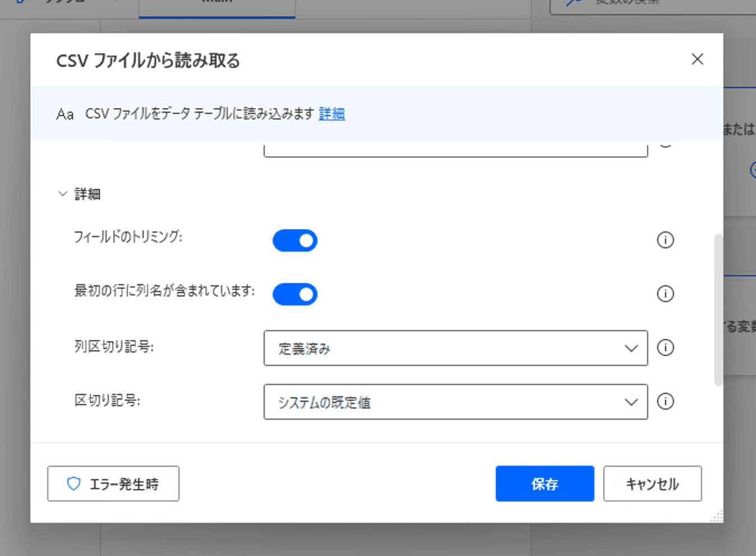Switch to the Main tab behind dialog

216,6
